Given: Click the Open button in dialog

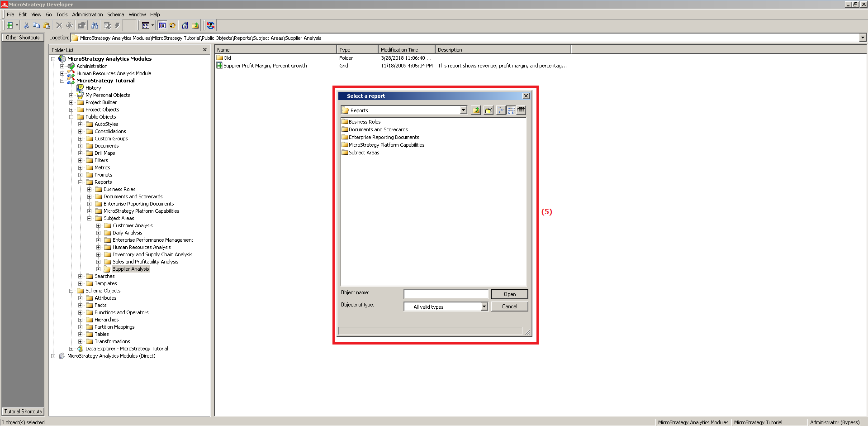Looking at the screenshot, I should [x=509, y=294].
